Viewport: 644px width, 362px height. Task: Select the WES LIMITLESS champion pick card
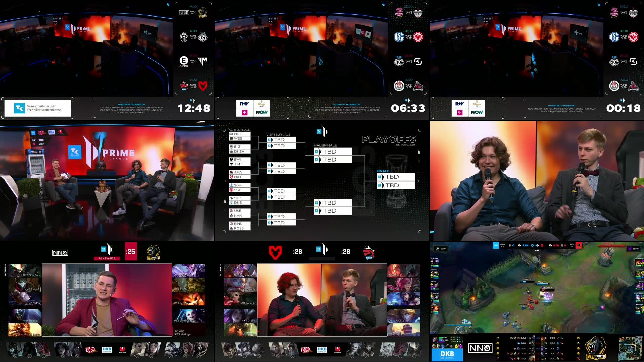(189, 316)
